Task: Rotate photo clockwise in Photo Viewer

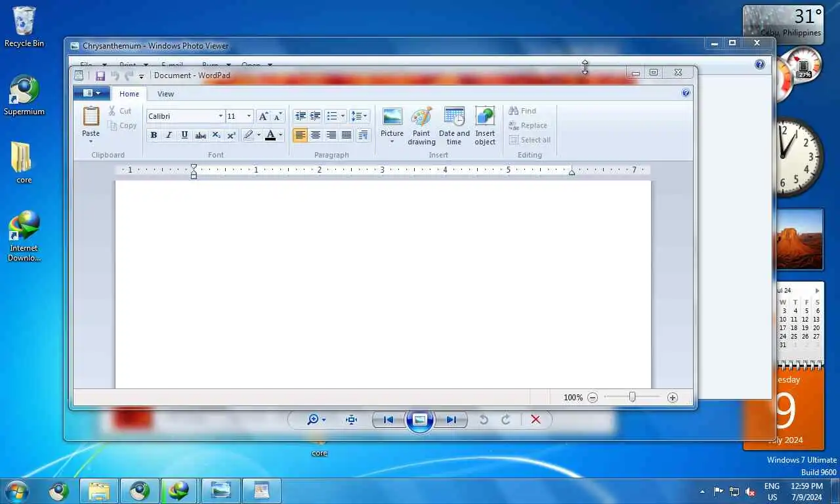Action: click(505, 420)
